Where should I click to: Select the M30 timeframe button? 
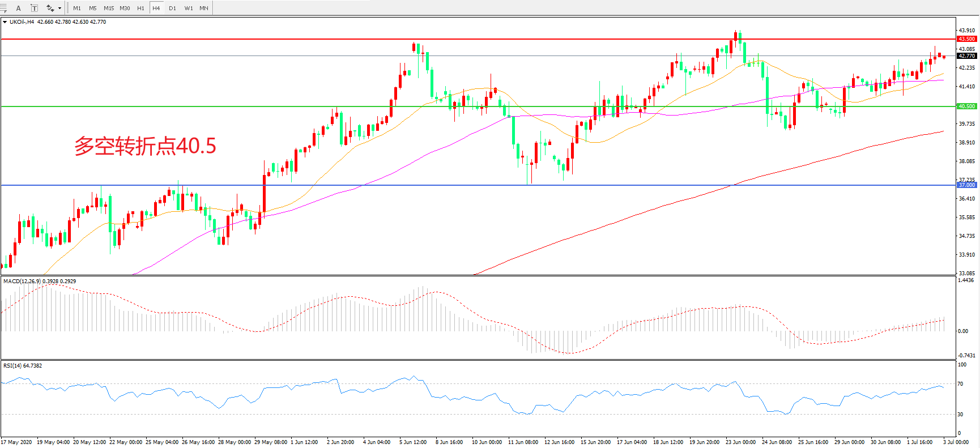pyautogui.click(x=125, y=8)
